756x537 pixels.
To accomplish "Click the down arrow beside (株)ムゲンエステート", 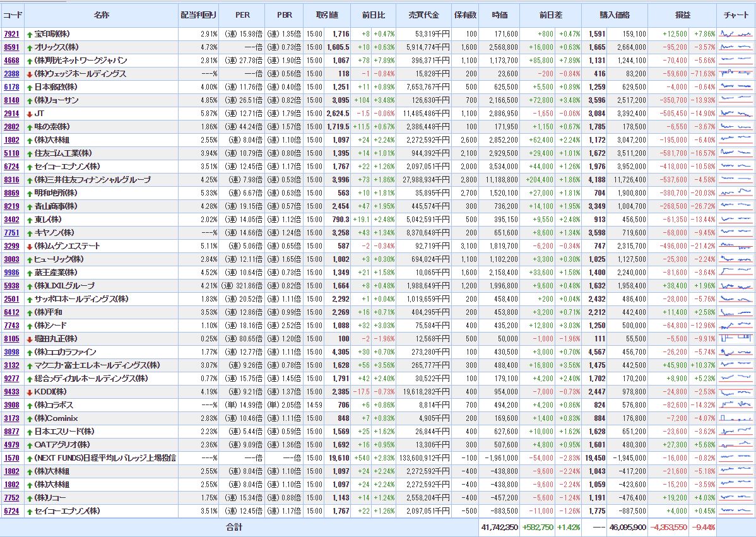I will (30, 246).
